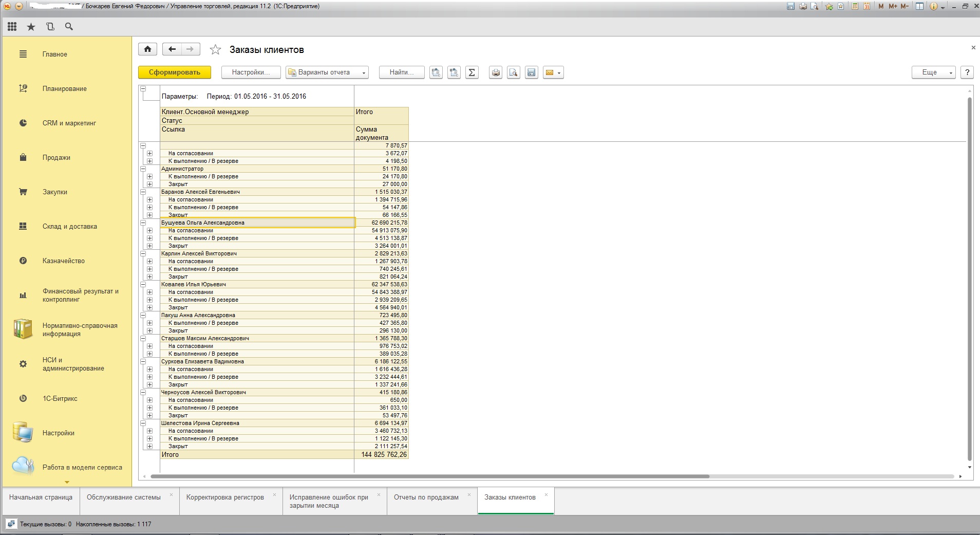Click the M memory button
Image resolution: width=980 pixels, height=535 pixels.
881,6
